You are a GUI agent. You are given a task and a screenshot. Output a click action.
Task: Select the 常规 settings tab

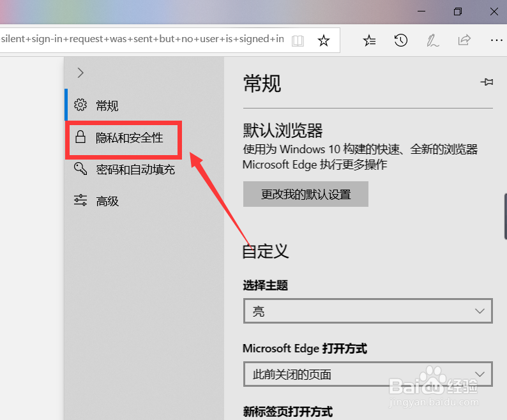144,105
